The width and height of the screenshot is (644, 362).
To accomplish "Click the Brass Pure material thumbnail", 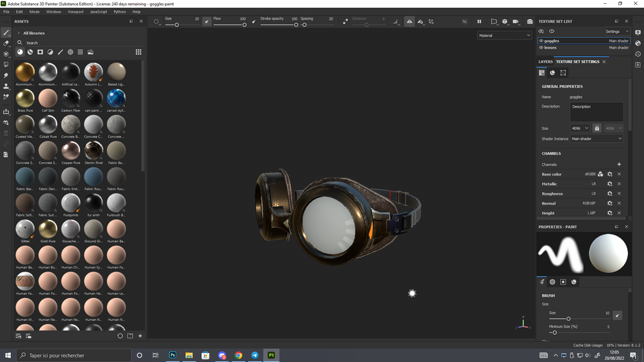I will pos(25,98).
